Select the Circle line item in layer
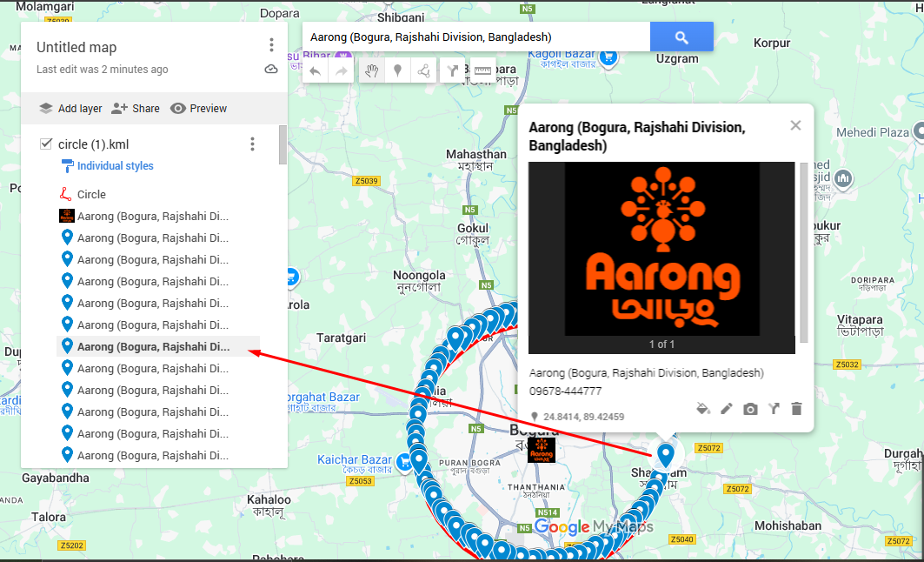Screen dimensions: 924x562 pyautogui.click(x=91, y=194)
